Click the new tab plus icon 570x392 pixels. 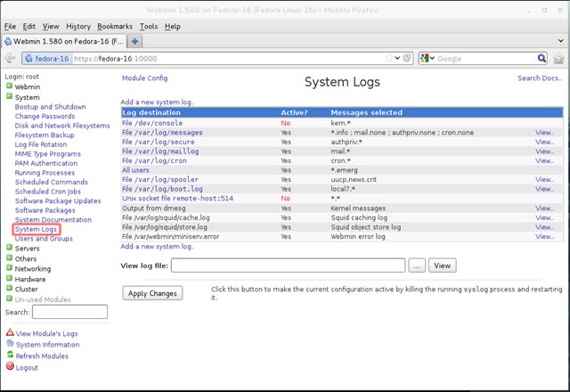134,42
